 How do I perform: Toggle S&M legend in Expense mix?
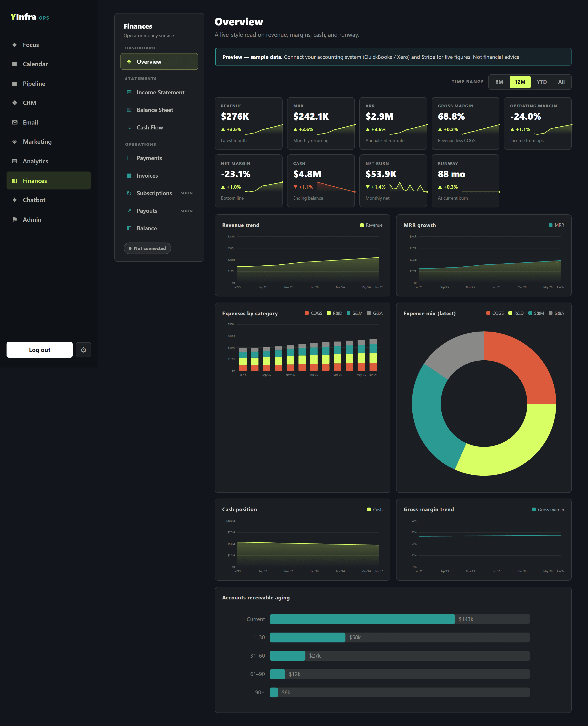point(536,313)
